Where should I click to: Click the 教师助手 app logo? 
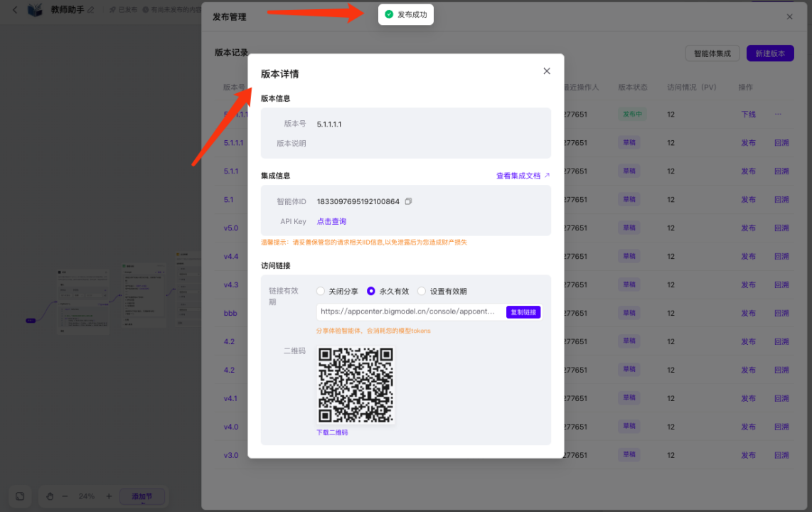pyautogui.click(x=36, y=10)
